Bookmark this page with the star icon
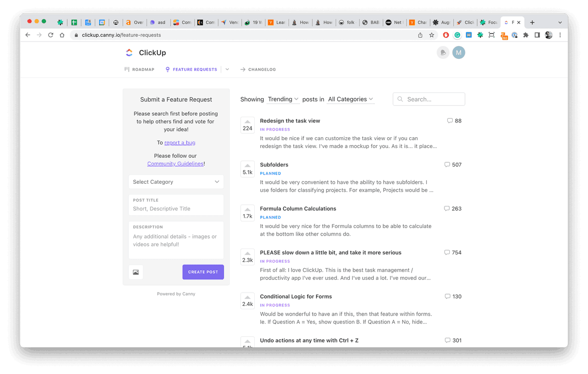 [x=432, y=35]
